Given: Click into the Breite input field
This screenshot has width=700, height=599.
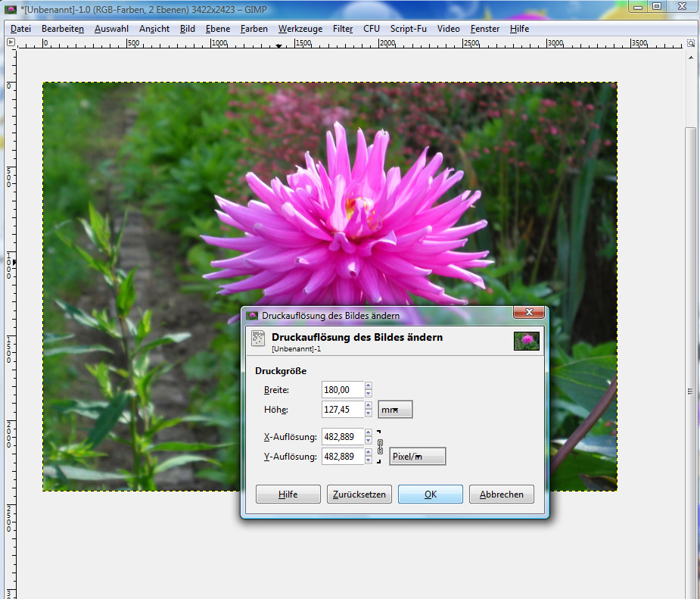Looking at the screenshot, I should click(342, 389).
